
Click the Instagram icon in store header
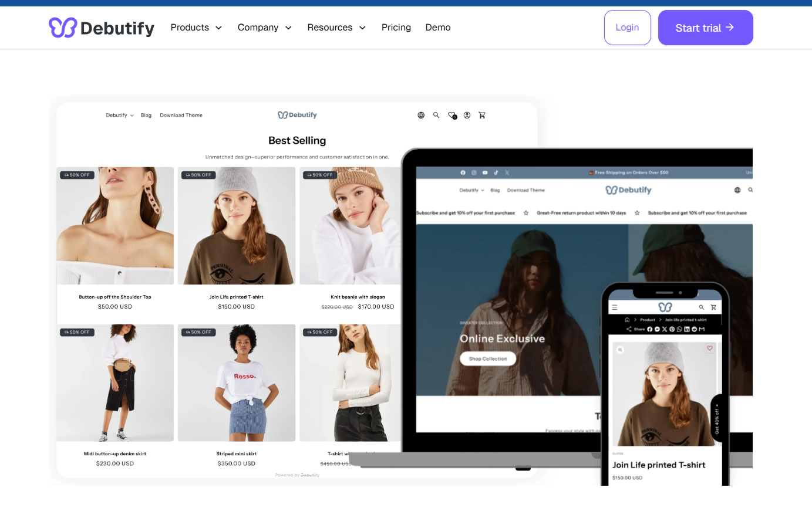pos(474,172)
